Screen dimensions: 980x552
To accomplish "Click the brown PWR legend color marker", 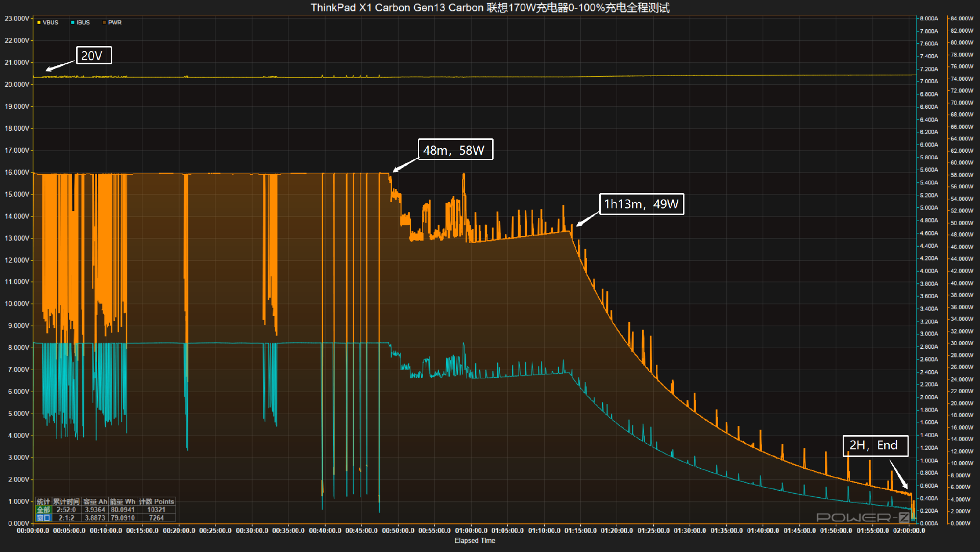I will click(x=105, y=22).
